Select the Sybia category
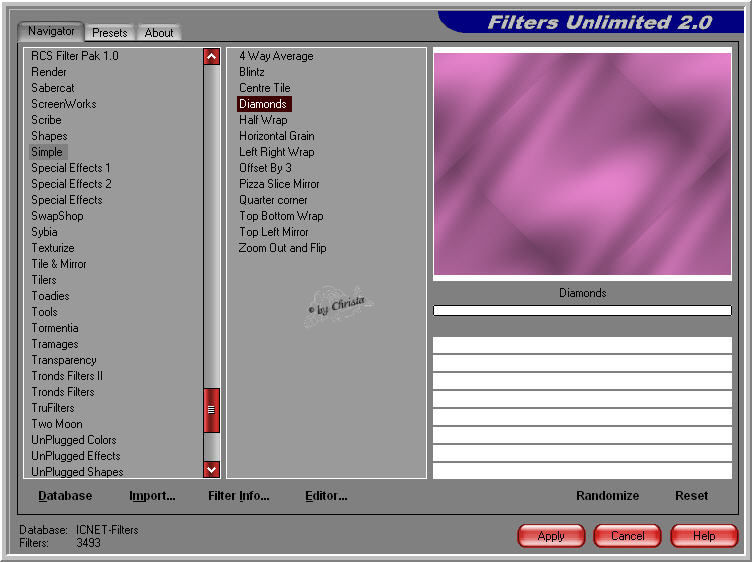Image resolution: width=752 pixels, height=562 pixels. (44, 232)
